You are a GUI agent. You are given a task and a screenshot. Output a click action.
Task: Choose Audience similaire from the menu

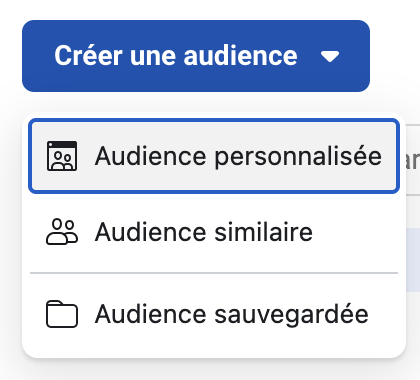[x=214, y=232]
